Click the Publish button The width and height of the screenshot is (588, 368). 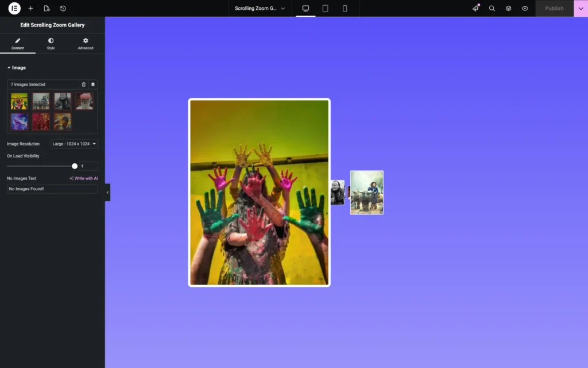pyautogui.click(x=554, y=8)
